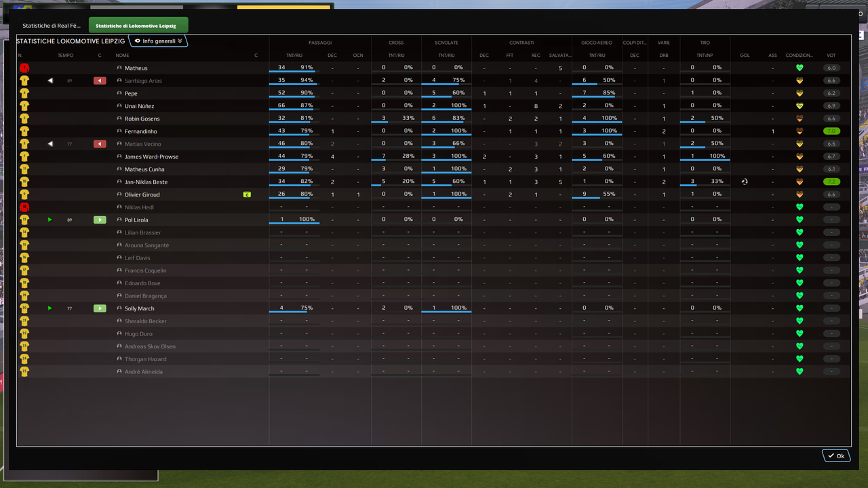The height and width of the screenshot is (488, 868).
Task: Click the condition heart icon for Jan-Niklas Beste
Action: 800,182
